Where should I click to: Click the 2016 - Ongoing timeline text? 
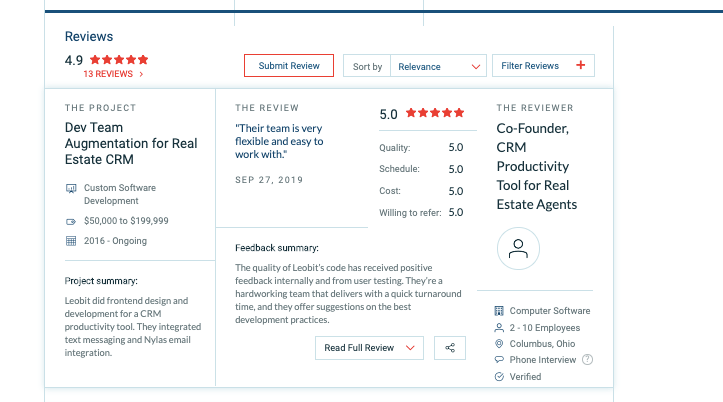point(115,241)
